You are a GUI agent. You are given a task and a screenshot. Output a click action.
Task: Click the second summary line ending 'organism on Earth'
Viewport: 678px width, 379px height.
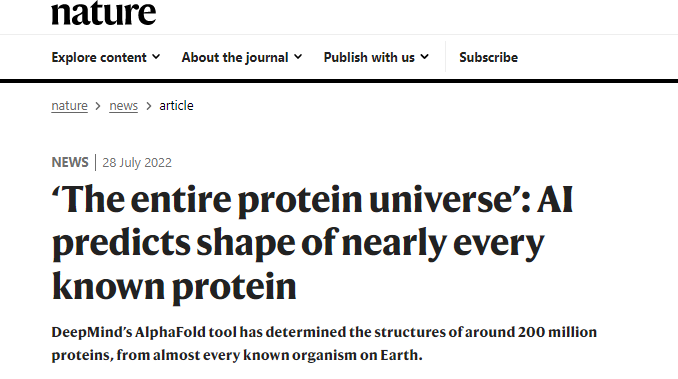coord(237,355)
